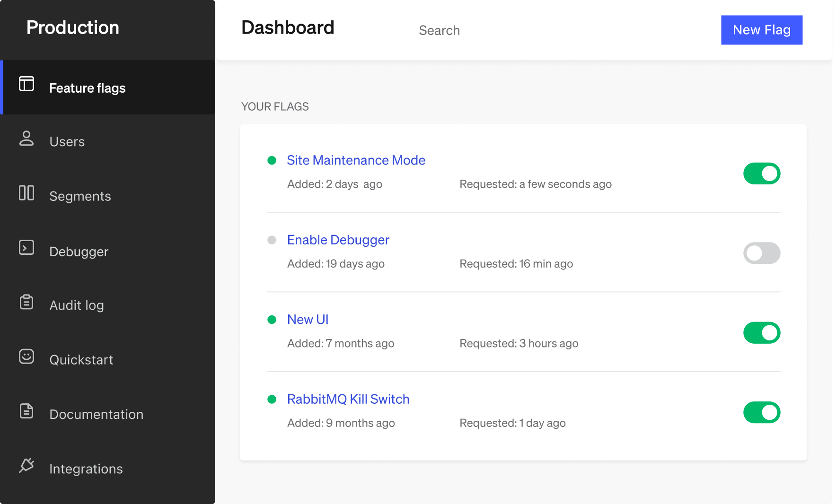Screen dimensions: 836x504
Task: Click the New UI flag link
Action: (308, 320)
